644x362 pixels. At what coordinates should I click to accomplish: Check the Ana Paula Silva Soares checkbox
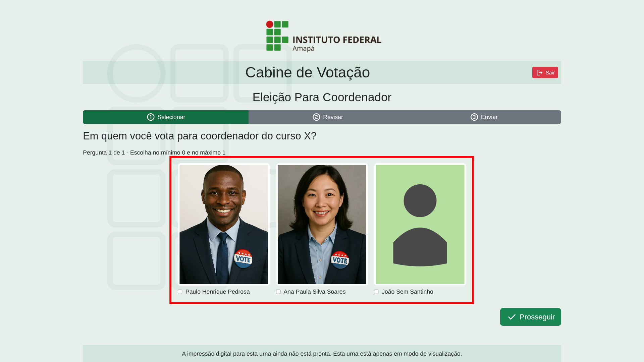pos(278,292)
